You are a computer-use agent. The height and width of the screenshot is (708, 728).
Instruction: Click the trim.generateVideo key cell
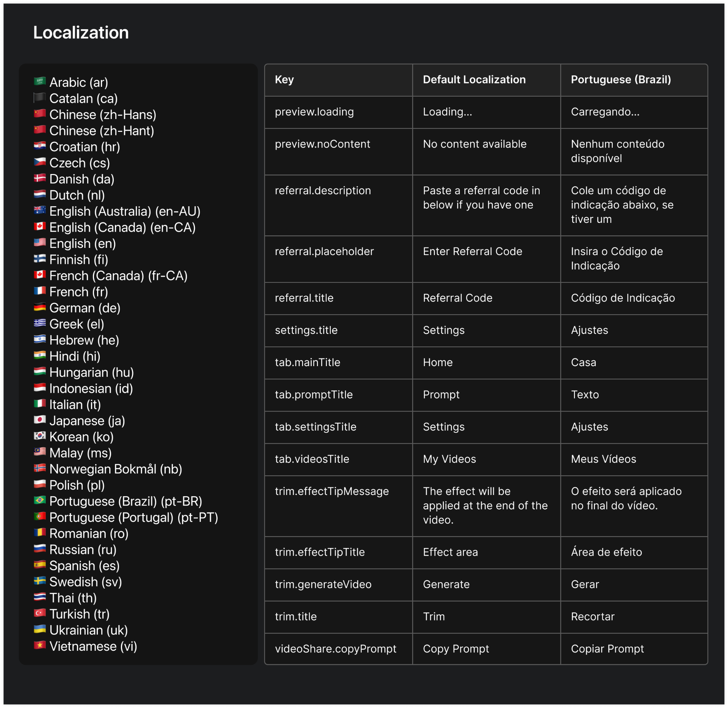pos(323,584)
